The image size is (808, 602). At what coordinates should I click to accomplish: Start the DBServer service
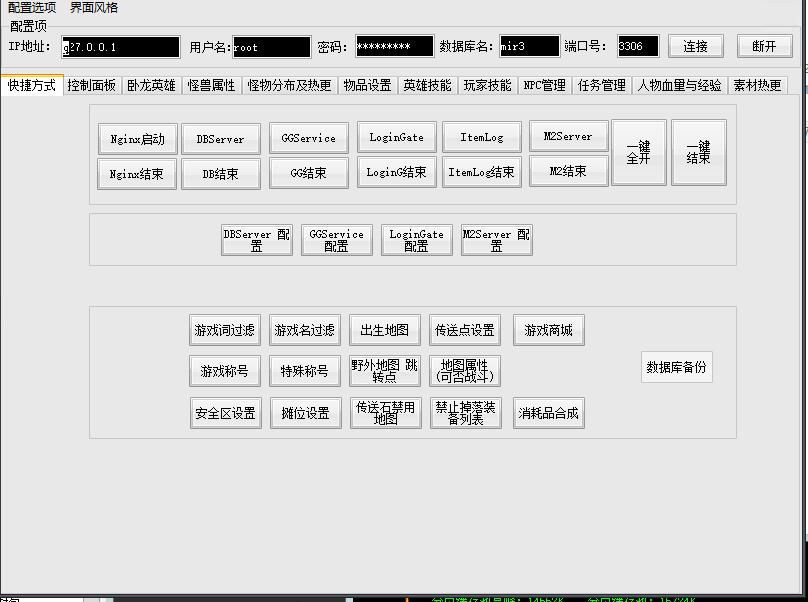pos(220,140)
